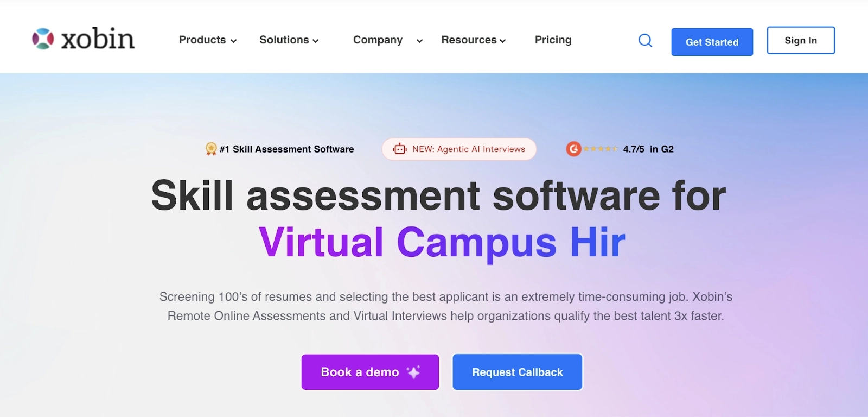The width and height of the screenshot is (868, 417).
Task: Open the Solutions menu
Action: click(x=284, y=40)
